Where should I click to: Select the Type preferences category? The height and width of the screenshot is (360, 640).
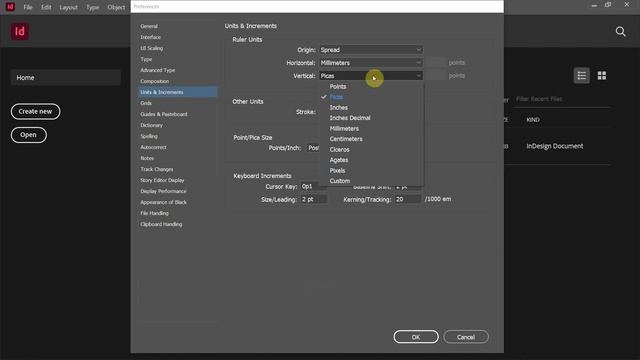[146, 59]
